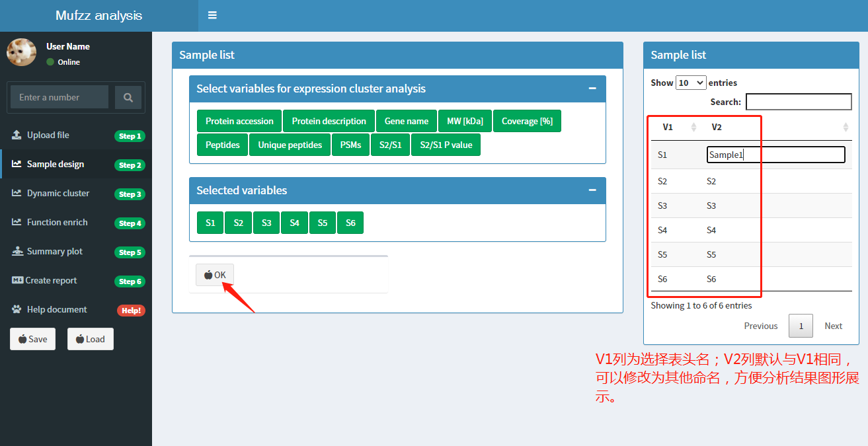This screenshot has width=868, height=446.
Task: Click the green Step 1 badge
Action: (130, 136)
